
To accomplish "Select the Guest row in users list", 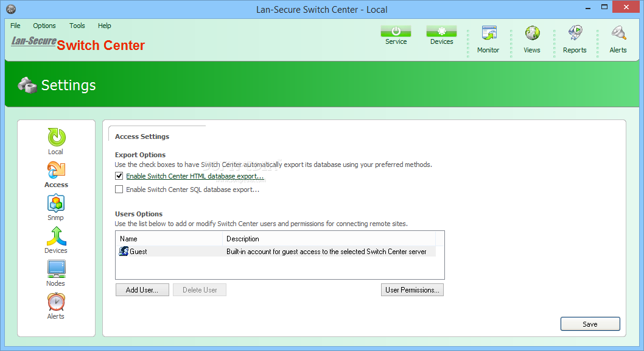I will tap(276, 251).
